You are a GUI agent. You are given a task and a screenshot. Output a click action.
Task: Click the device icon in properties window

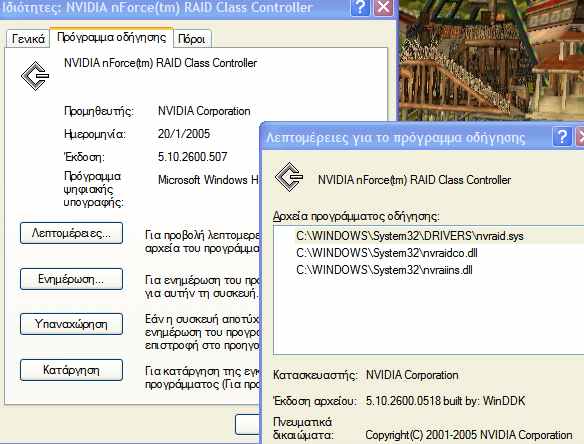[x=35, y=76]
